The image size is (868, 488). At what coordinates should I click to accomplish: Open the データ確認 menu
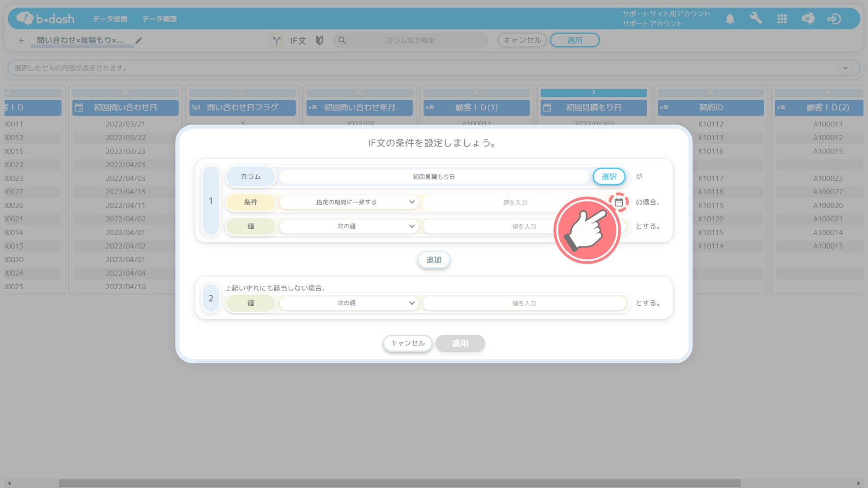(159, 19)
